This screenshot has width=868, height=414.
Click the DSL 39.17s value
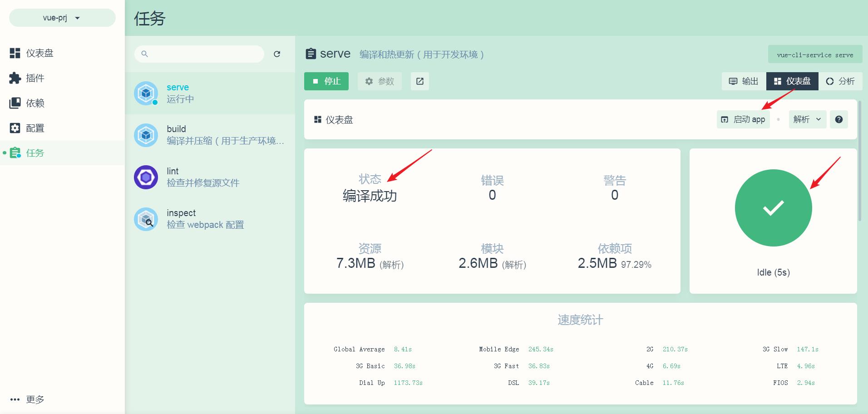click(x=539, y=383)
